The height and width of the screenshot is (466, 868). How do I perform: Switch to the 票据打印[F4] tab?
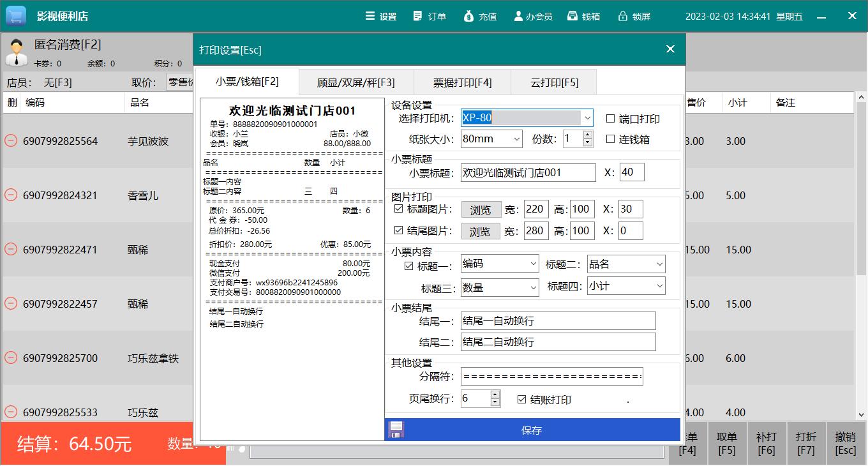pos(462,82)
